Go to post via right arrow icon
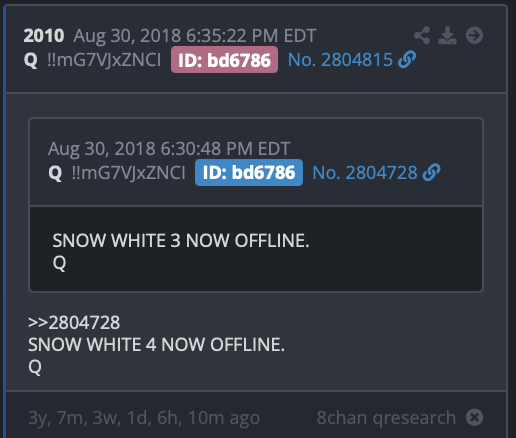Image resolution: width=516 pixels, height=438 pixels. [474, 35]
